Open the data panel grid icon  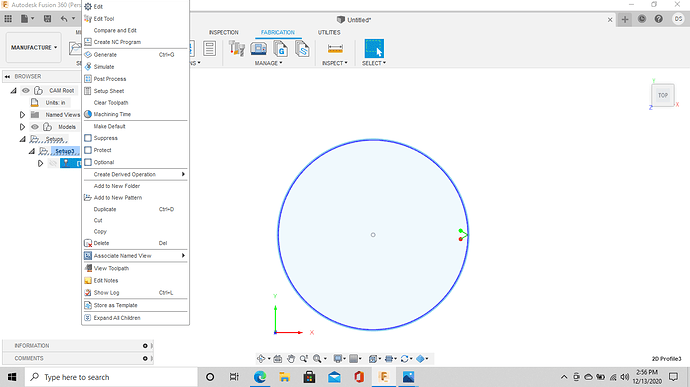[8, 19]
